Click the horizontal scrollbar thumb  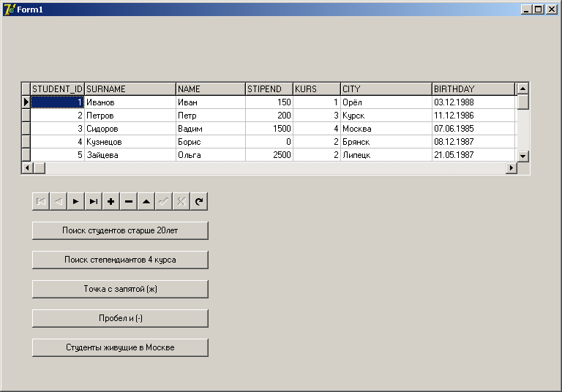click(39, 167)
